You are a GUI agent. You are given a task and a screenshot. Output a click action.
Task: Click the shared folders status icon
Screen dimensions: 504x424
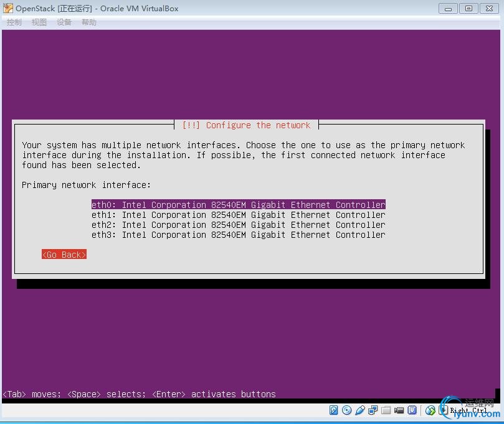point(386,410)
